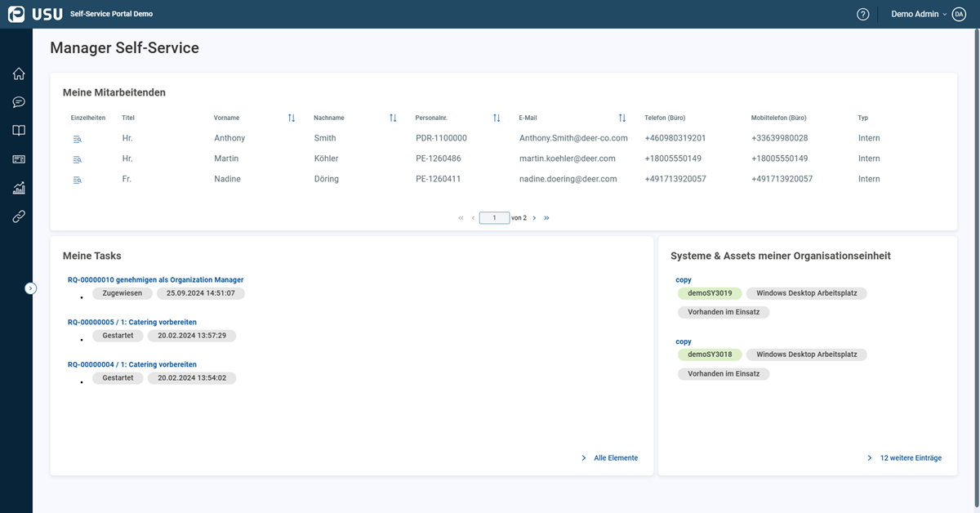Show 12 weitere Einträge for assets

904,458
